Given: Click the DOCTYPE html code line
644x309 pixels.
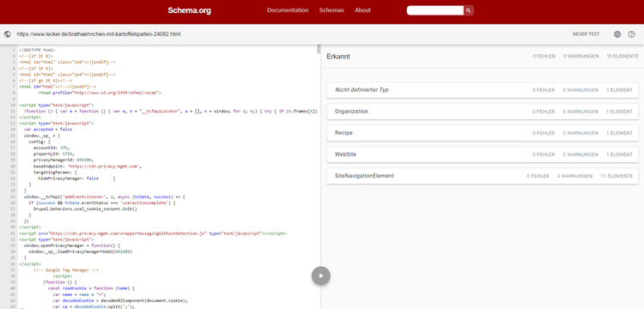Looking at the screenshot, I should click(37, 50).
